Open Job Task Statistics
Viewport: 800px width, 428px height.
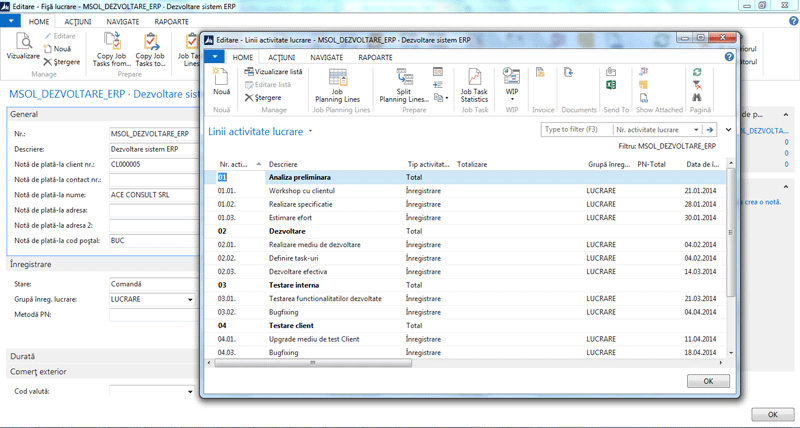[x=474, y=86]
